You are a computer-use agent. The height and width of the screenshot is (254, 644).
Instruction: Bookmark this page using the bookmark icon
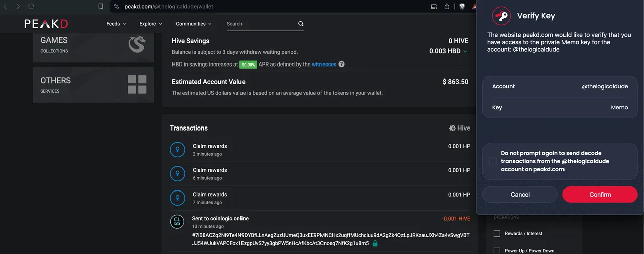(x=101, y=7)
